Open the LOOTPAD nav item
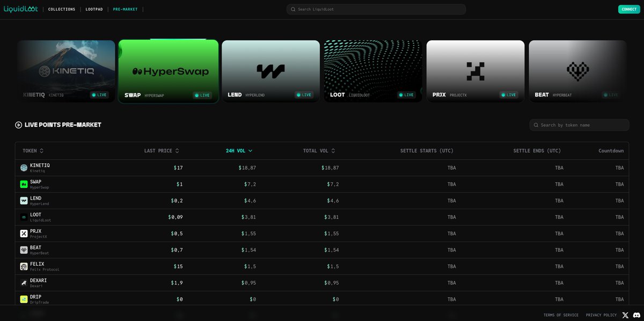 pos(94,9)
